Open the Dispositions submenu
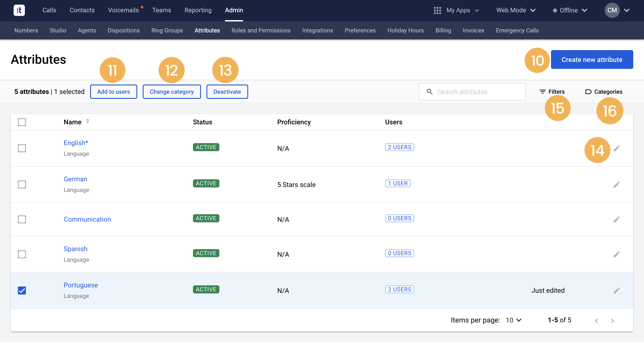The width and height of the screenshot is (644, 352). (x=123, y=30)
